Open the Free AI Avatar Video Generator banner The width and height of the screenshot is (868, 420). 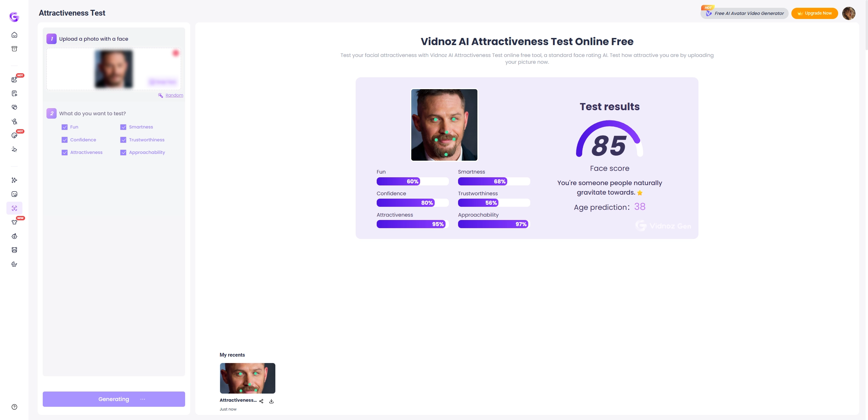[744, 13]
